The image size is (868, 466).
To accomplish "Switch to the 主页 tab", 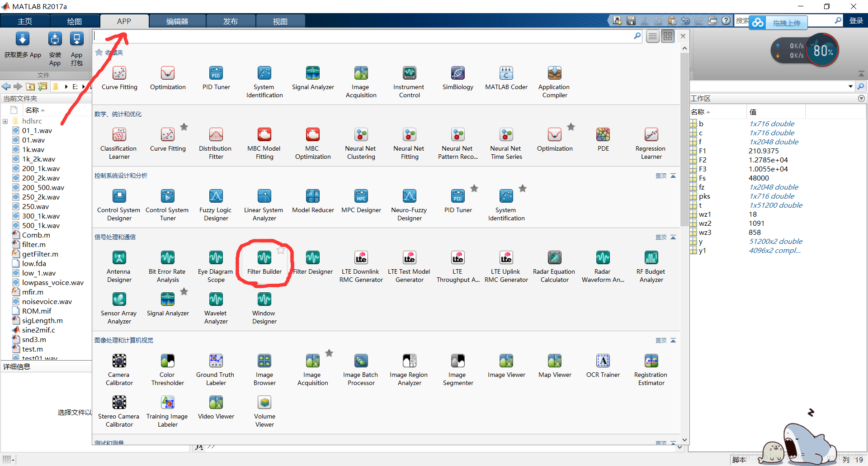I will pyautogui.click(x=25, y=21).
